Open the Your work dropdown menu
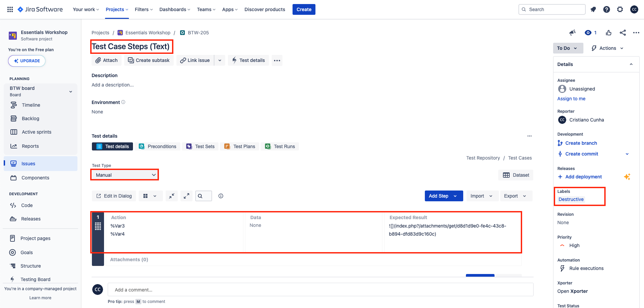 click(86, 9)
